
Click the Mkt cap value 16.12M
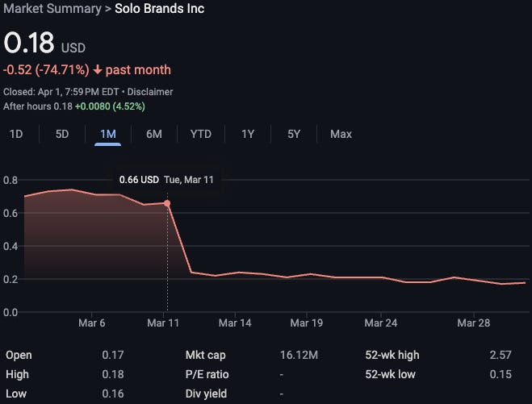click(x=300, y=355)
